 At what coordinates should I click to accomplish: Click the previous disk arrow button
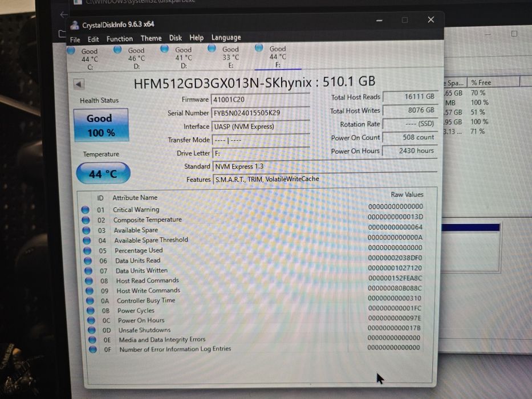(79, 84)
